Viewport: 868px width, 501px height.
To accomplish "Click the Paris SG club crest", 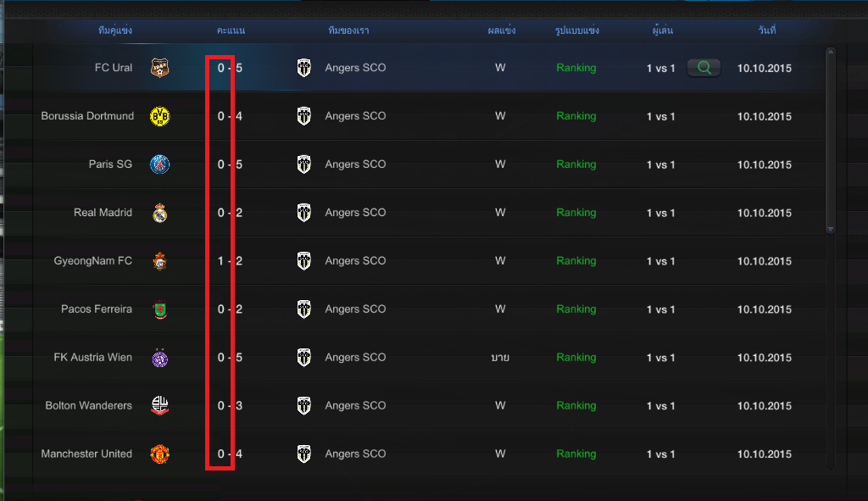I will click(159, 164).
